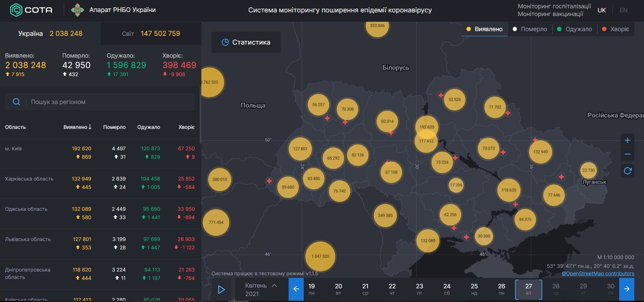This screenshot has height=302, width=644.
Task: Select date 19 пн on timeline
Action: (312, 289)
